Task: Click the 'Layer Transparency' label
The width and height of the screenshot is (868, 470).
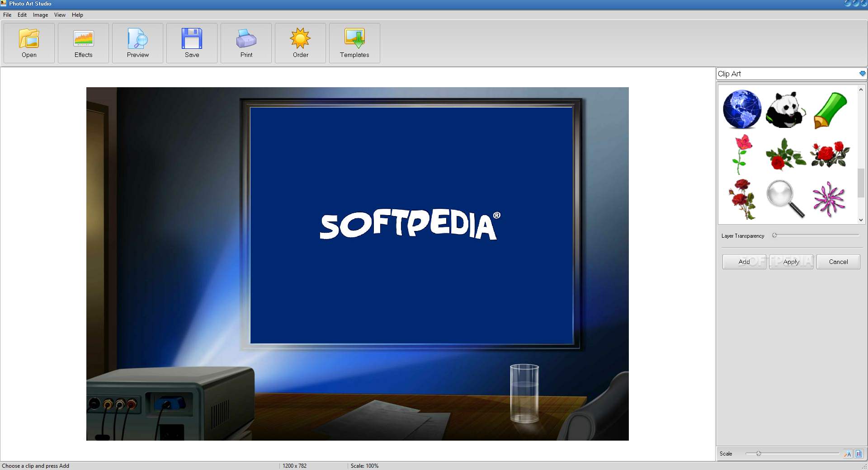Action: 743,236
